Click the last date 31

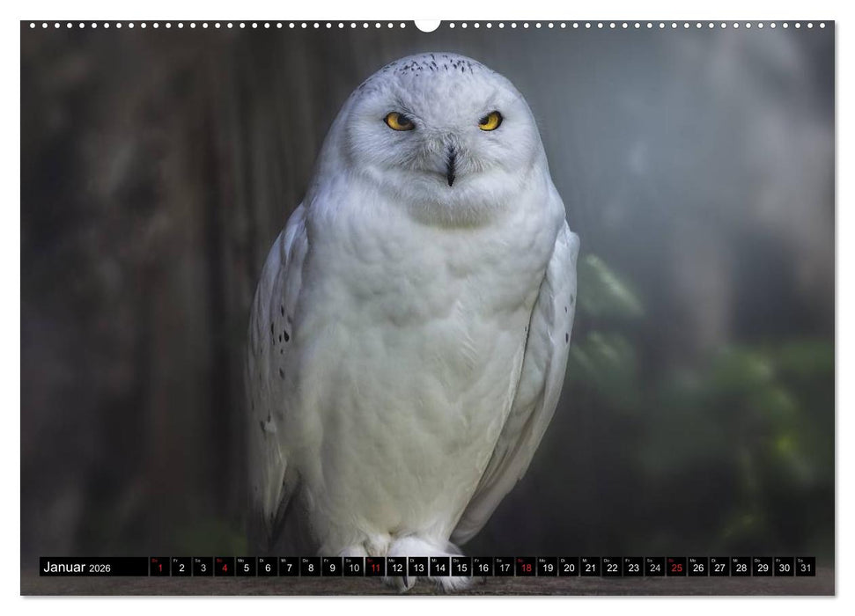pos(805,568)
